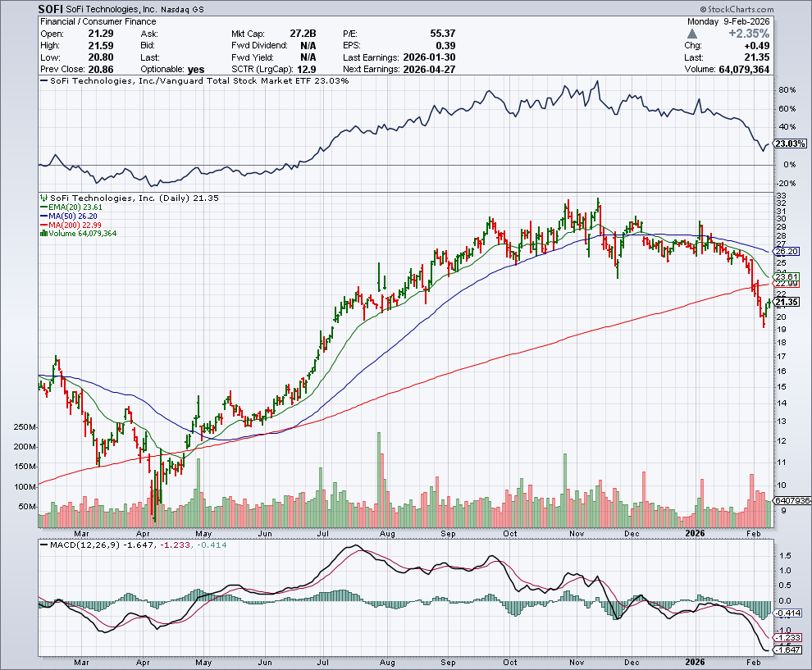Screen dimensions: 812x670
Task: Click the candlestick icon beside the SoFi Daily legend
Action: [44, 198]
